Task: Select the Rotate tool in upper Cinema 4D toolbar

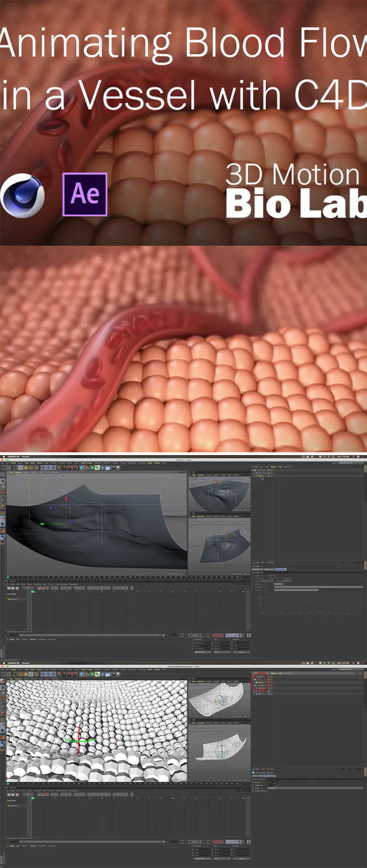Action: [x=30, y=467]
